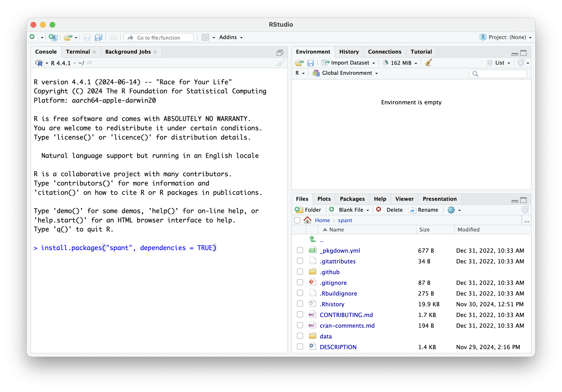
Task: Click the Print icon in toolbar
Action: point(113,37)
